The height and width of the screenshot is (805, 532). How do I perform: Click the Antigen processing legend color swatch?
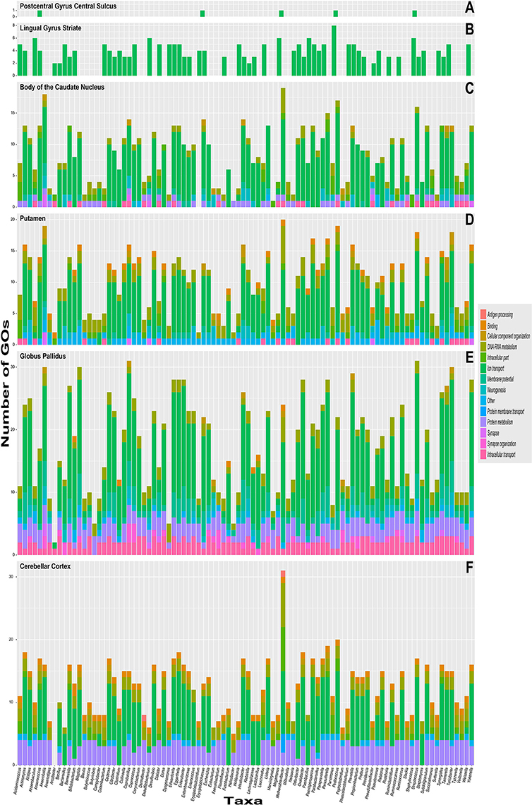[483, 315]
